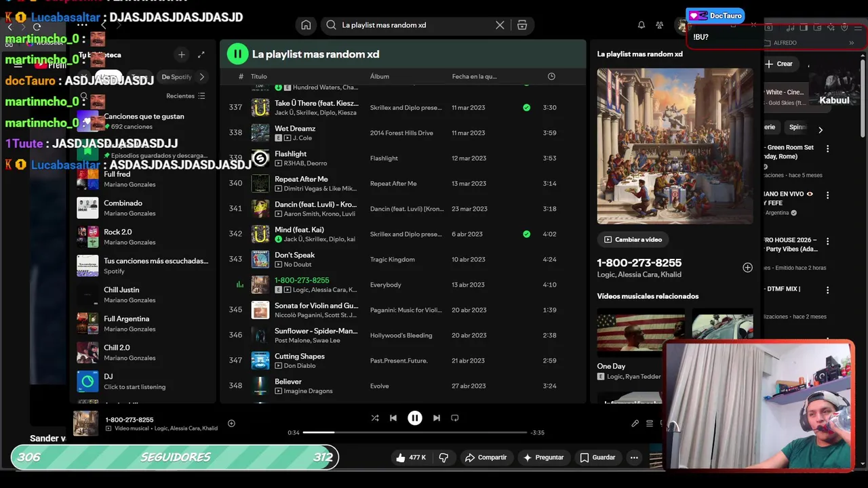The width and height of the screenshot is (868, 488).
Task: Toggle shuffle playback
Action: tap(375, 418)
